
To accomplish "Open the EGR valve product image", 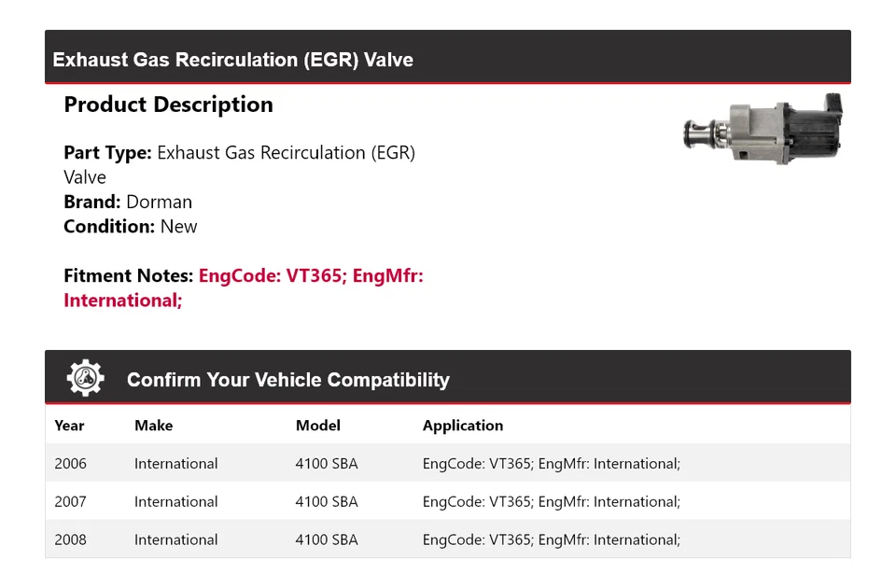I will coord(762,130).
